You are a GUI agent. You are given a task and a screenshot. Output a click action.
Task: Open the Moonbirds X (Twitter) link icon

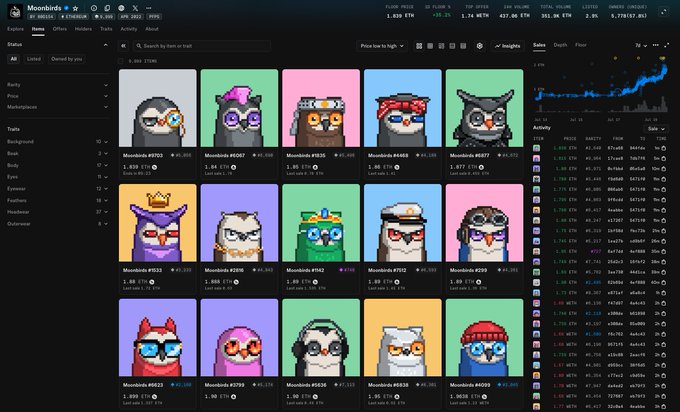click(x=135, y=8)
